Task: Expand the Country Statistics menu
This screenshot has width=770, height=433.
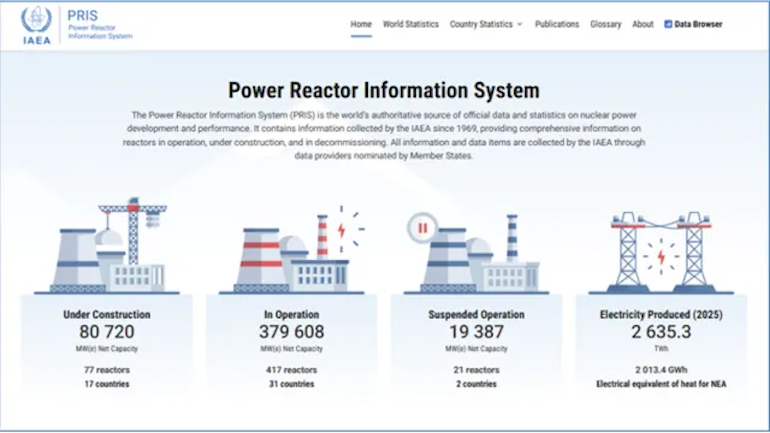Action: click(x=486, y=24)
